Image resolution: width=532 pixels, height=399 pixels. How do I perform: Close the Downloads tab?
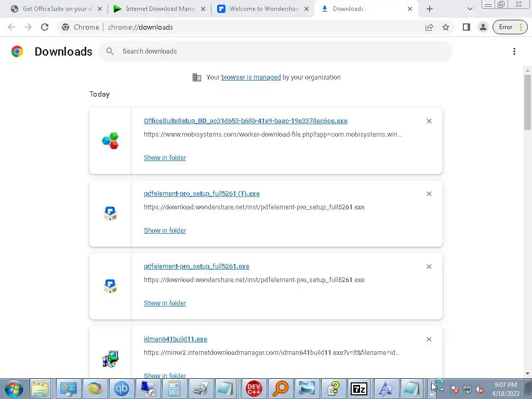[410, 9]
